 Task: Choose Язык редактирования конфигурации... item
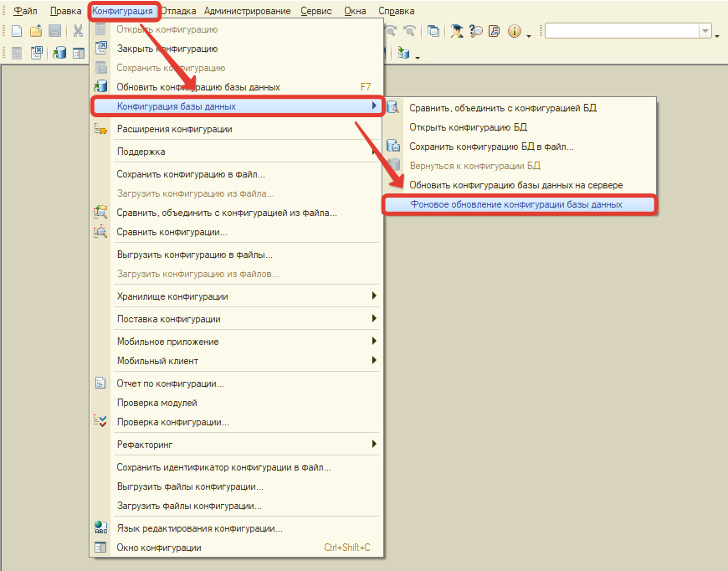(x=237, y=529)
